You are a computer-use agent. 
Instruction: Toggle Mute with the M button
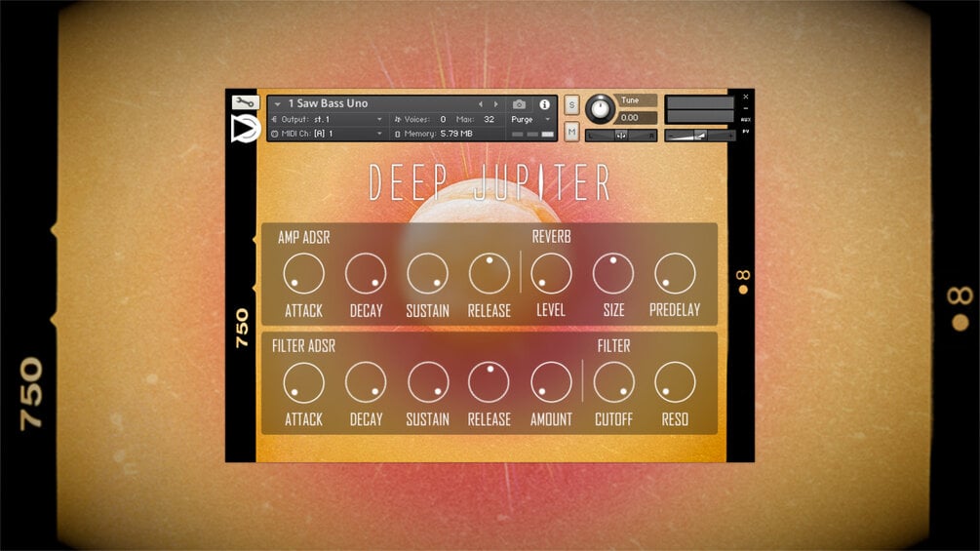point(571,132)
